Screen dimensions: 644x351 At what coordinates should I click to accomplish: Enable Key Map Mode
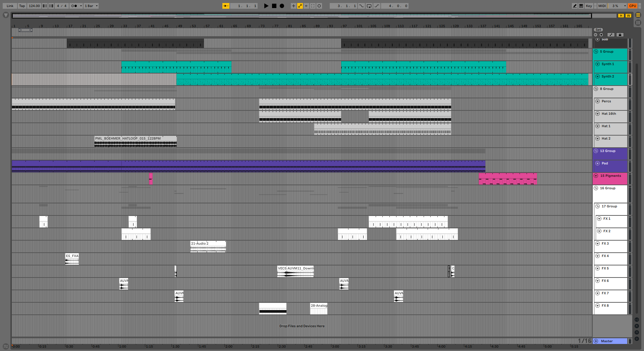click(x=589, y=6)
